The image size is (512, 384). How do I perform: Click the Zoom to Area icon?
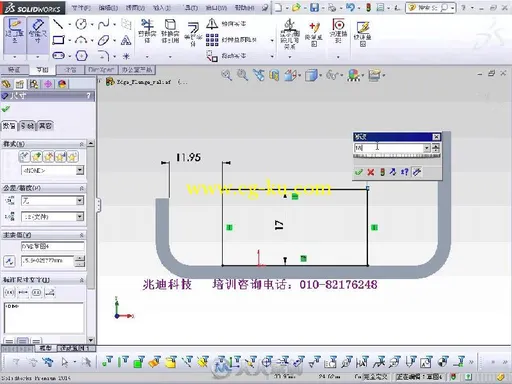pyautogui.click(x=242, y=75)
